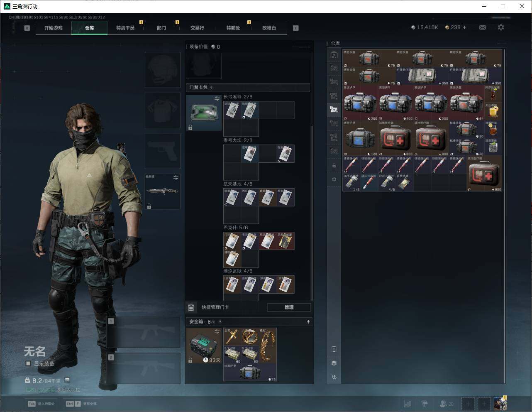Select primary weapon slot 1
This screenshot has height=412, width=532.
[144, 332]
